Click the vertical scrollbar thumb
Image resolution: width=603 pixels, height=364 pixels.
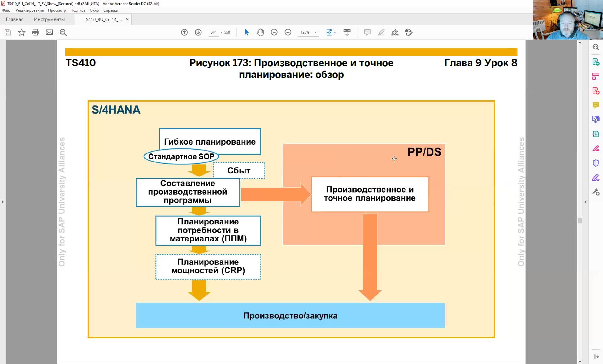[580, 221]
